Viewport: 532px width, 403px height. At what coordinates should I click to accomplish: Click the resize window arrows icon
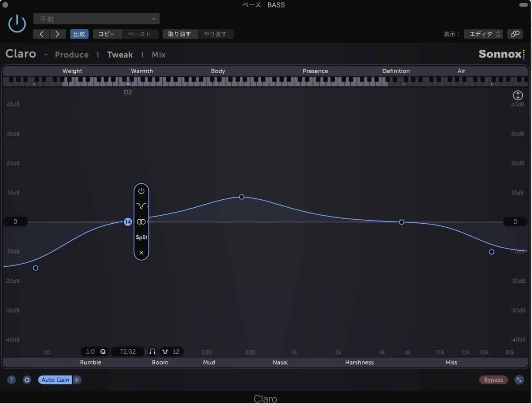coord(519,380)
